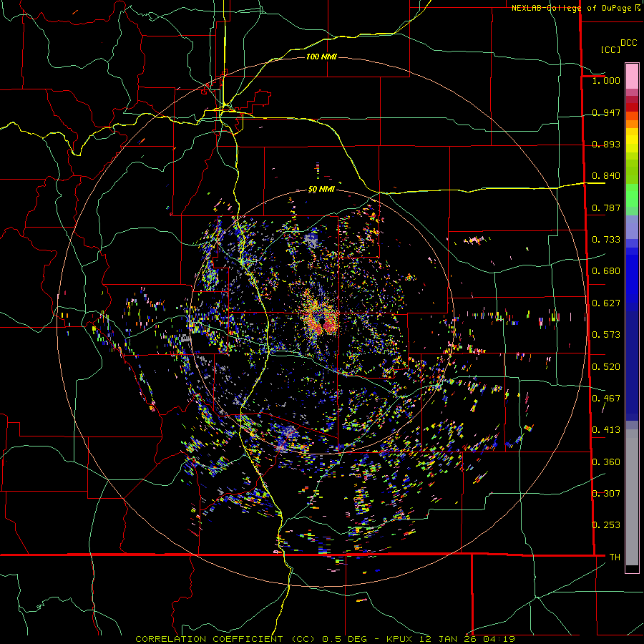Pick the gray band on the color bar
Screen dimensions: 644x644
coord(632,497)
